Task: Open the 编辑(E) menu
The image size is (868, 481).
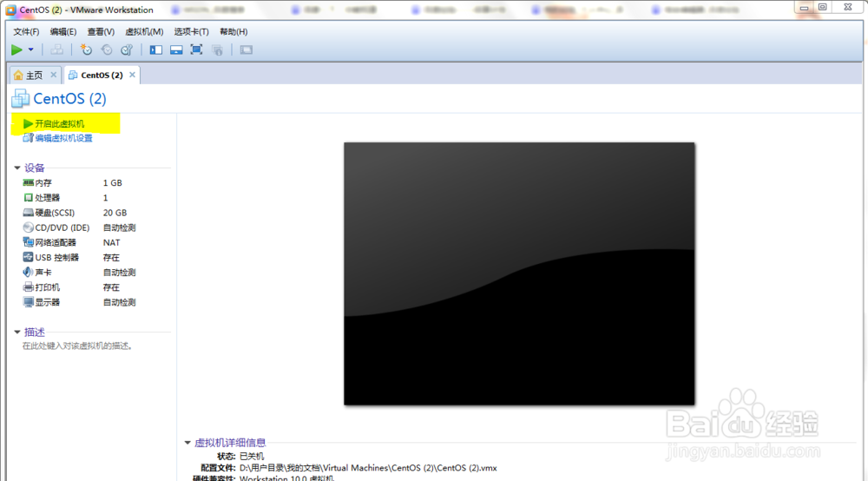Action: (x=63, y=31)
